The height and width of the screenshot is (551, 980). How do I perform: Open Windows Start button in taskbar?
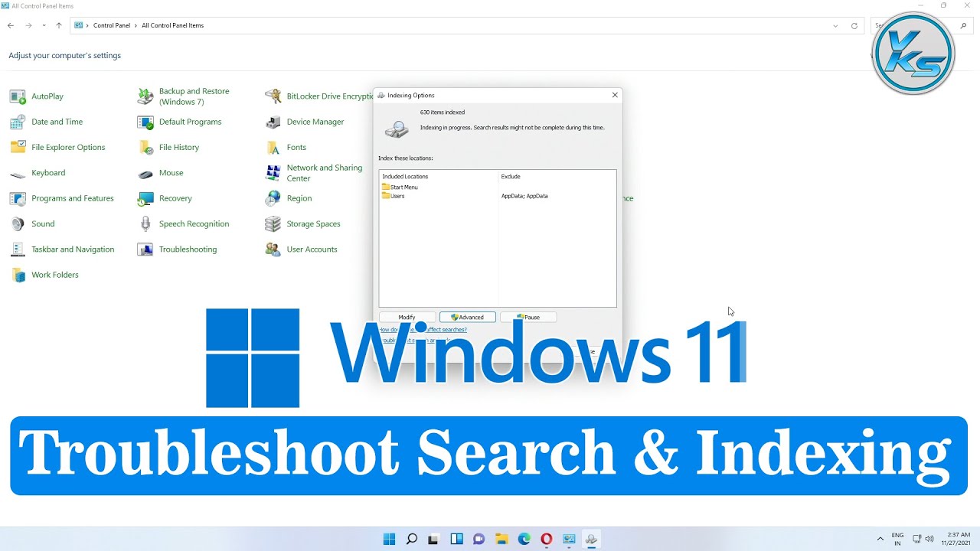pos(389,539)
